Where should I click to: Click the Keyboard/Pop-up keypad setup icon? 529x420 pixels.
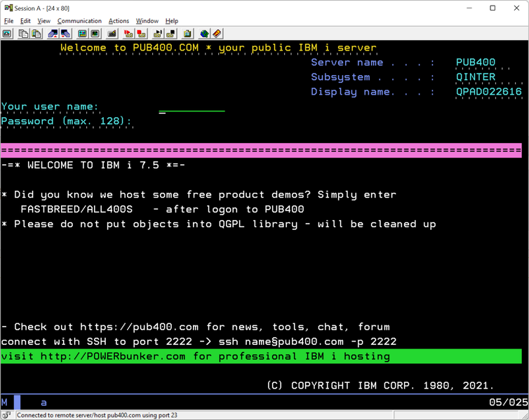[112, 34]
